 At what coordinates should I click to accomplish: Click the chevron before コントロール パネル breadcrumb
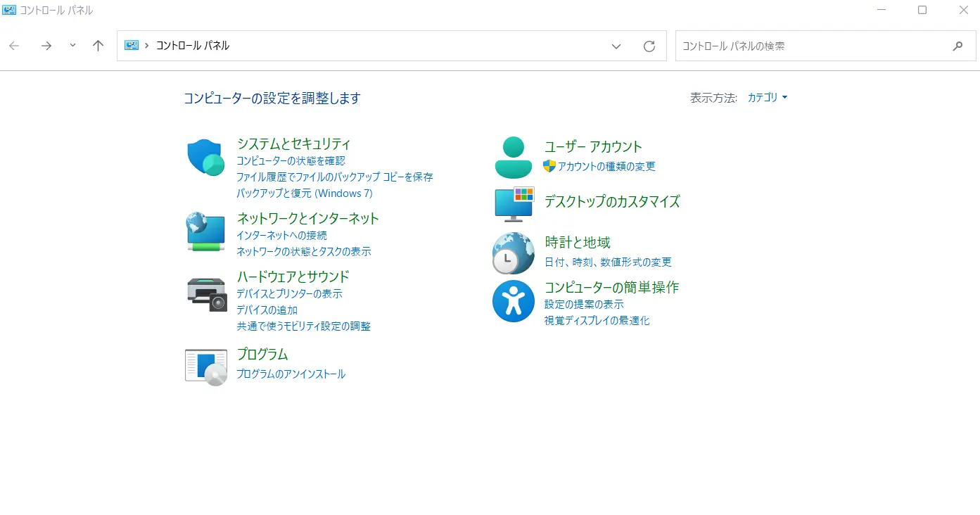(147, 46)
